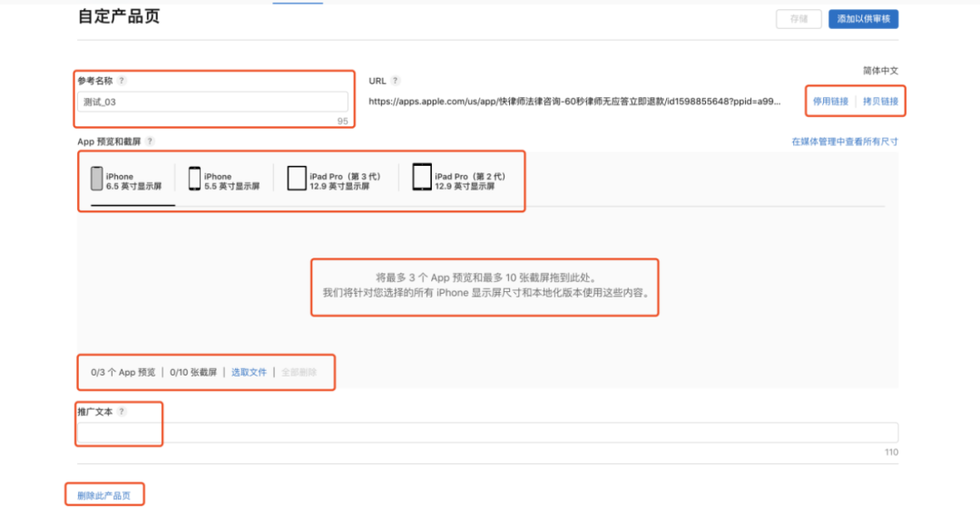Click help icon next to 参考名称

[122, 81]
